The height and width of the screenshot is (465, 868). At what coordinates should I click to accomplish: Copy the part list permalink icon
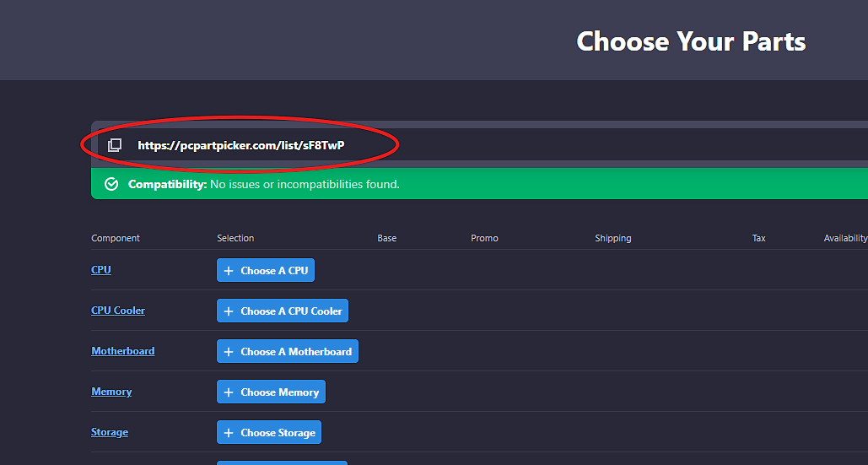tap(115, 145)
